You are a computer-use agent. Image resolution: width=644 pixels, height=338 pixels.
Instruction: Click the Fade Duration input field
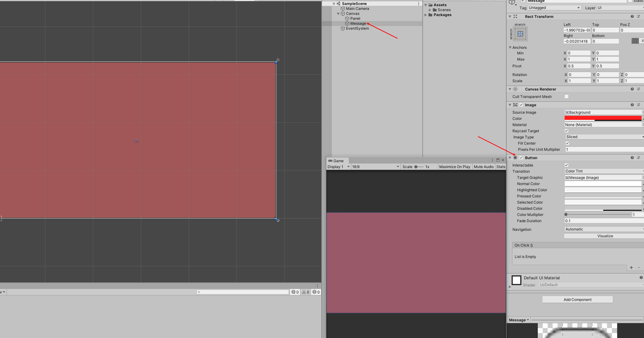[604, 221]
